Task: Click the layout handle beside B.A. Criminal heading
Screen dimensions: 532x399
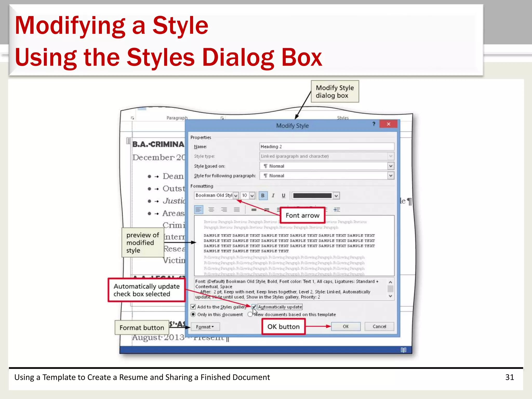Action: 128,141
